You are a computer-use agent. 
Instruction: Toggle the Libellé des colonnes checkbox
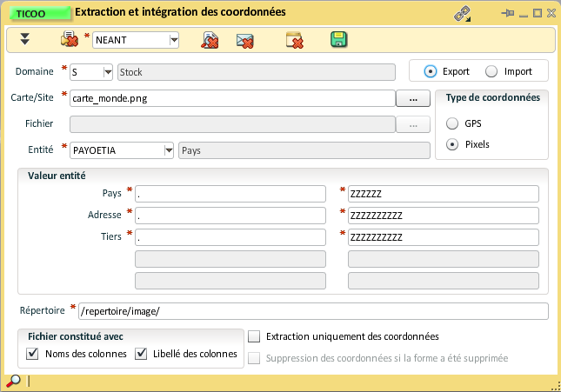tap(141, 354)
